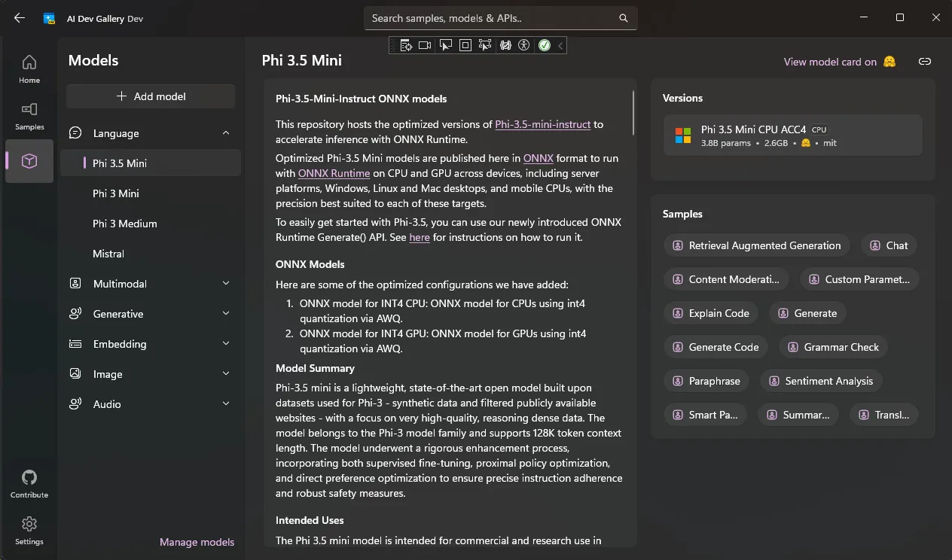Viewport: 952px width, 560px height.
Task: Open the Grammar Check sample
Action: (x=834, y=347)
